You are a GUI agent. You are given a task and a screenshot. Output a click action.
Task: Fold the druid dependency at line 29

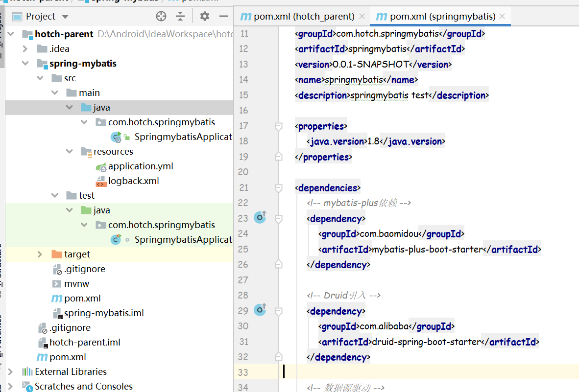coord(279,312)
